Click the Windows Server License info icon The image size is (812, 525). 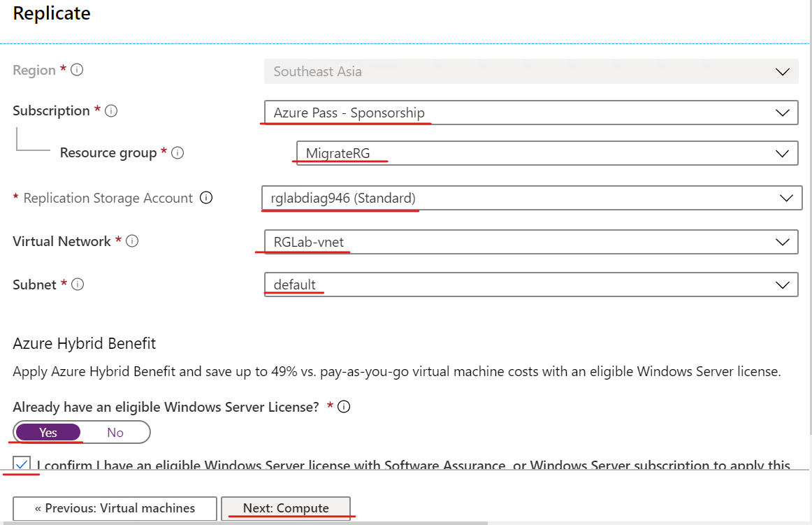click(x=344, y=407)
